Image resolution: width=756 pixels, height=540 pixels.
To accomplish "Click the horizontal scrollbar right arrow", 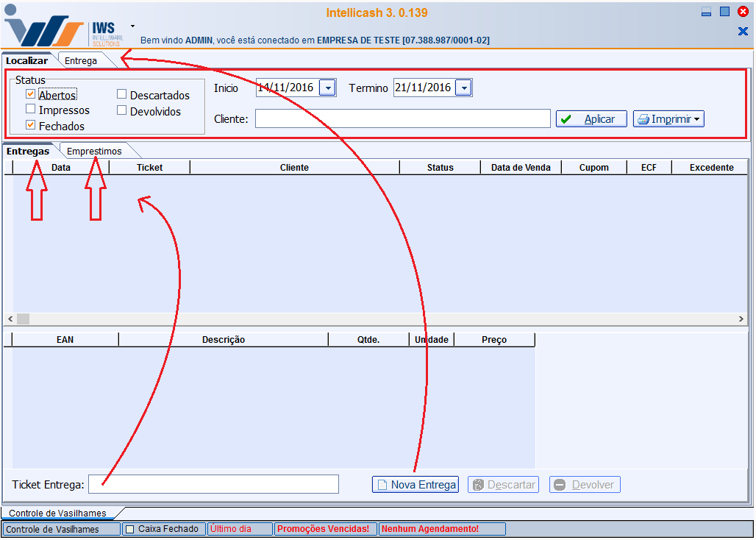I will tap(741, 319).
